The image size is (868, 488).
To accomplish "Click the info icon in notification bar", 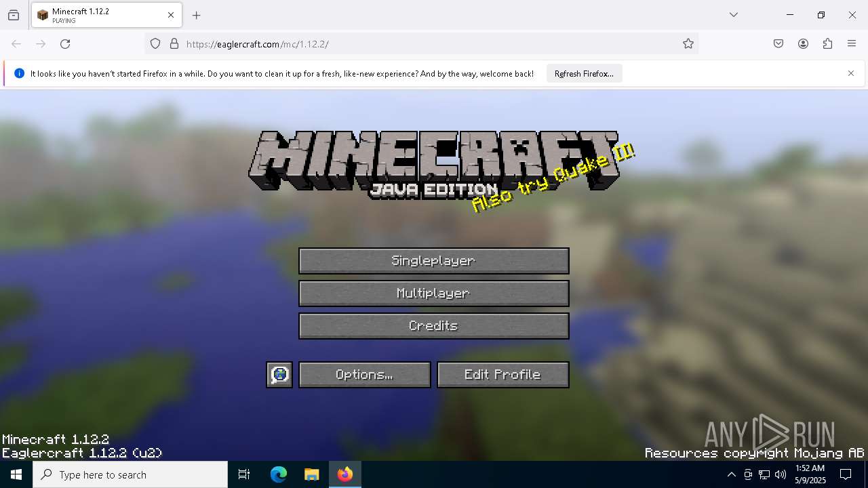I will (x=19, y=73).
